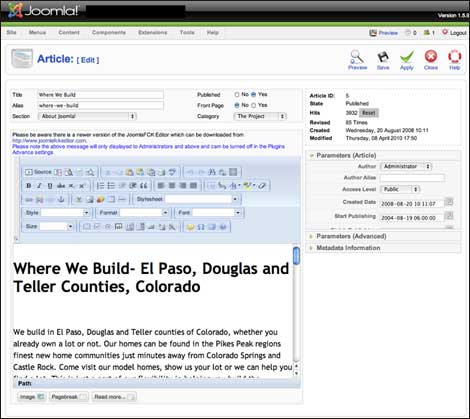Click the Read more button
The width and height of the screenshot is (470, 419).
[x=114, y=397]
